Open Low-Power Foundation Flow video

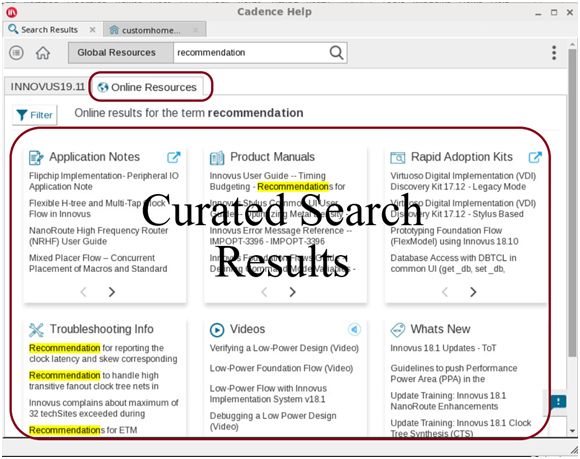(281, 368)
